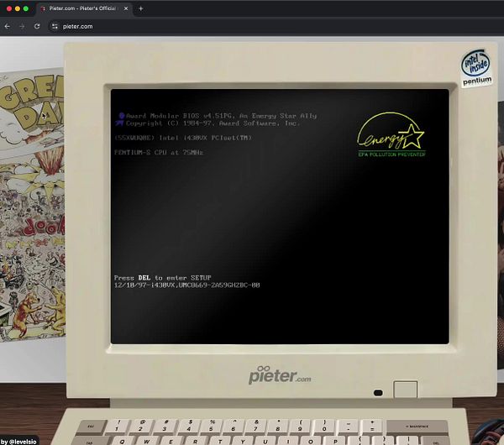
Task: Hit the P key on the keyboard
Action: tap(335, 441)
